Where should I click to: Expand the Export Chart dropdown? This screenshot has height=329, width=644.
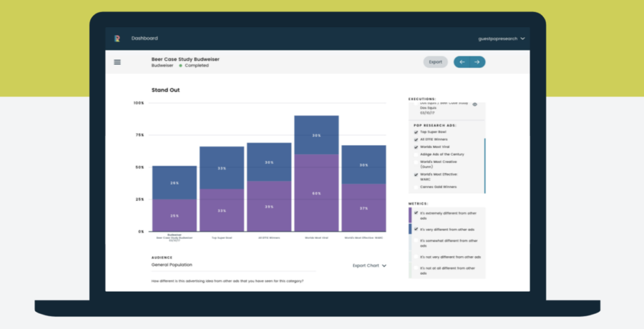point(369,265)
